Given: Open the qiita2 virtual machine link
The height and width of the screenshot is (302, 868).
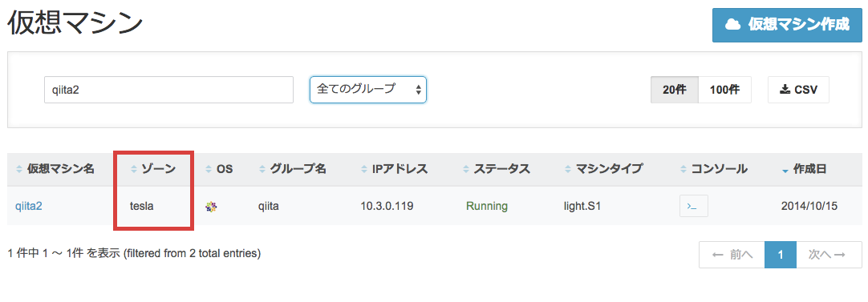Looking at the screenshot, I should [x=29, y=207].
